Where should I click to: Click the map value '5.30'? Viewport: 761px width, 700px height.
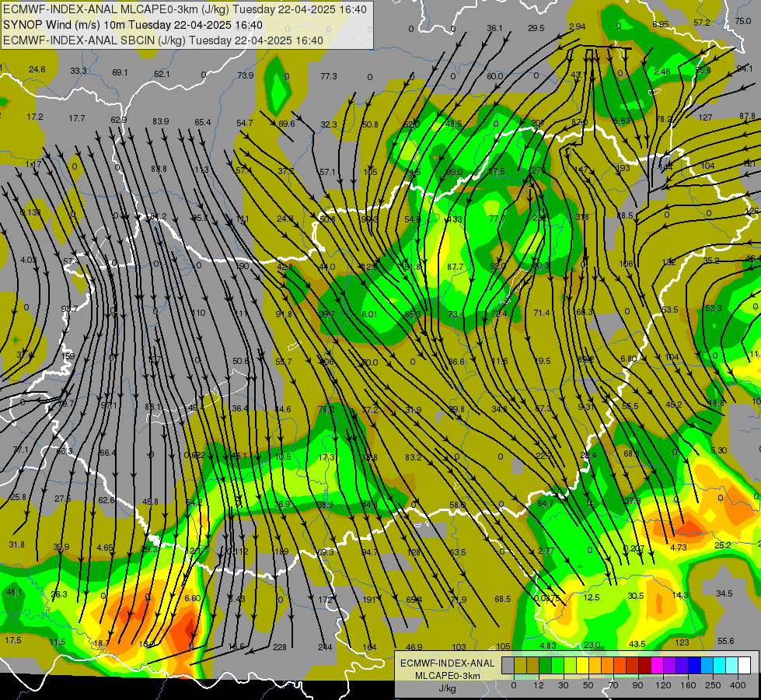(x=719, y=450)
